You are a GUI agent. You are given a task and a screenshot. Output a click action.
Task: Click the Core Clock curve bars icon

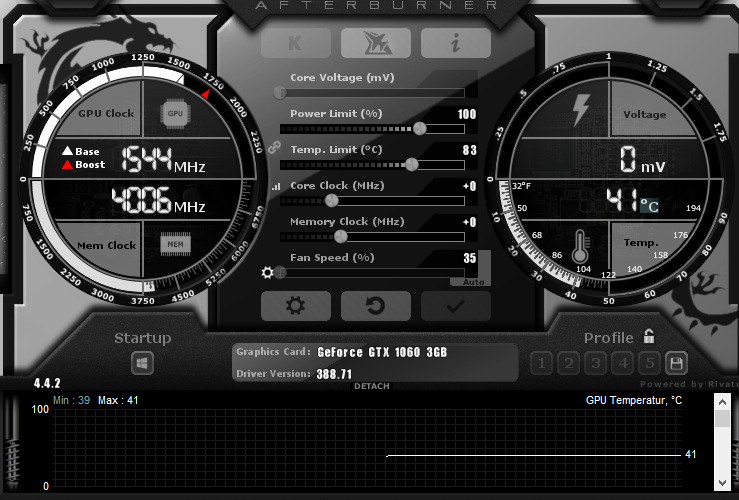click(x=276, y=187)
